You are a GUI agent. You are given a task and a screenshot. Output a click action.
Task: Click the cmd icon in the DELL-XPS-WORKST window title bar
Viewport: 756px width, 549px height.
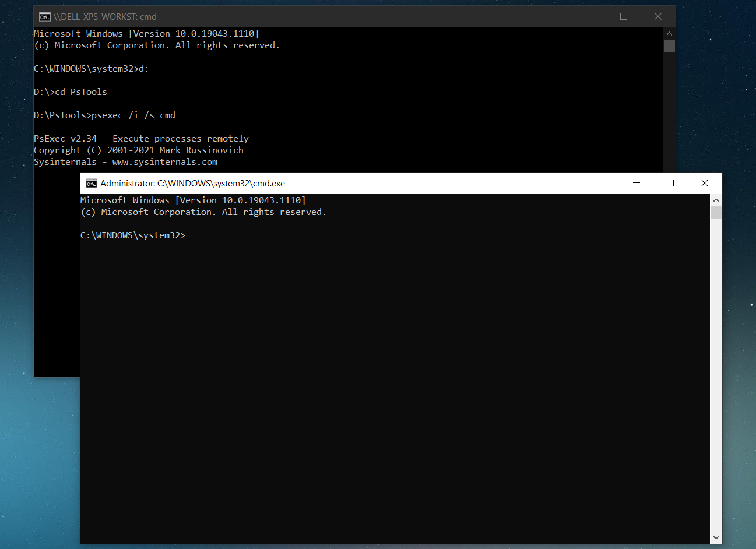[45, 16]
